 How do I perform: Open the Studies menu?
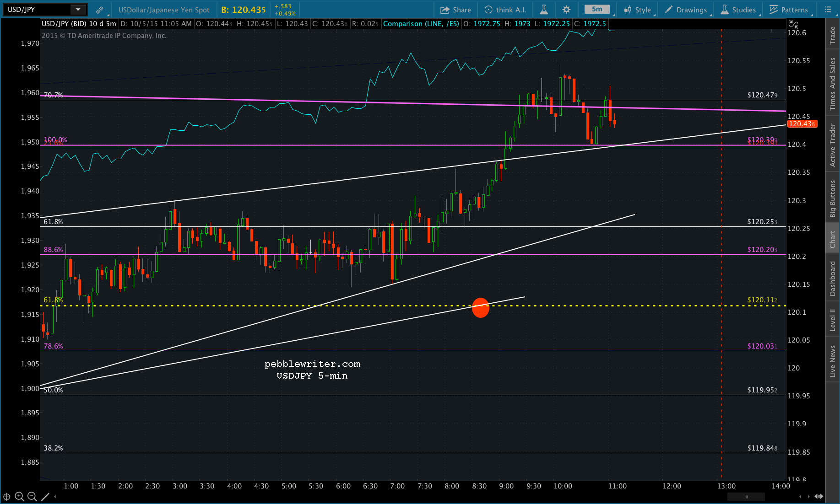pos(738,10)
